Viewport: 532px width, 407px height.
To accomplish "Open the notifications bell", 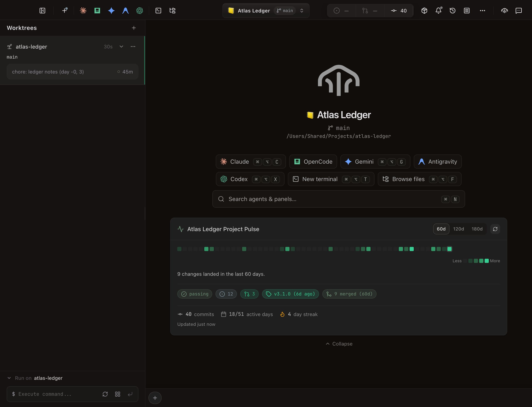I will tap(438, 11).
